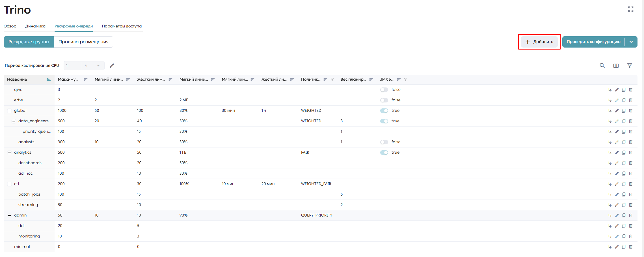Click the 2 МБ cell for ertw
The height and width of the screenshot is (257, 644).
coord(184,100)
